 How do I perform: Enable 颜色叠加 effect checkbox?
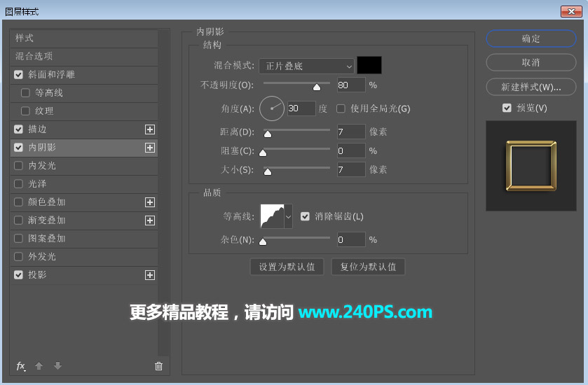[x=18, y=202]
